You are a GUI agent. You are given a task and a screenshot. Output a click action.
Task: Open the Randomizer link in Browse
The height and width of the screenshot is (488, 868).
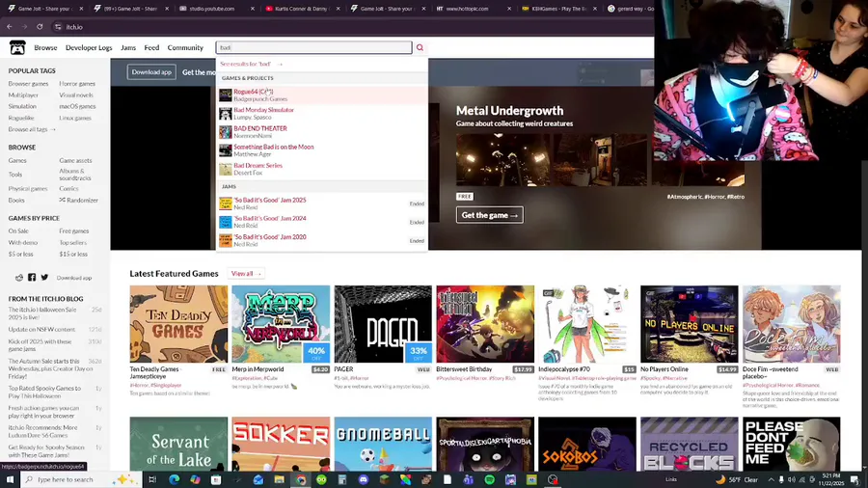[79, 201]
